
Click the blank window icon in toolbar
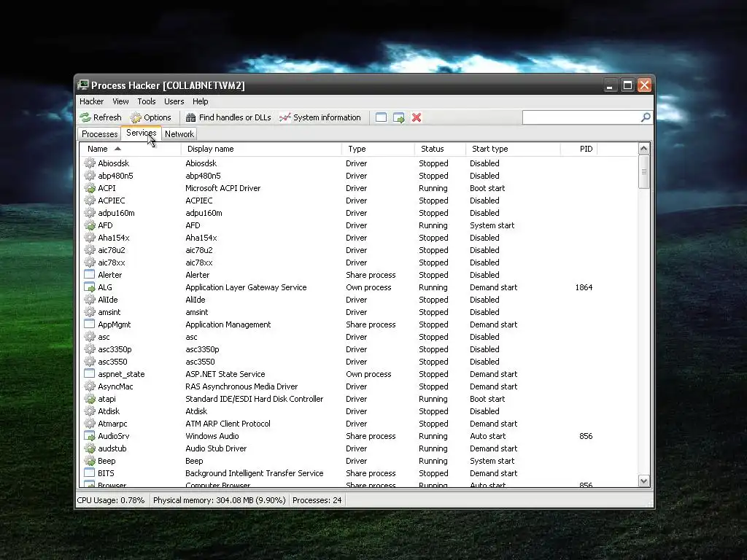pos(381,117)
